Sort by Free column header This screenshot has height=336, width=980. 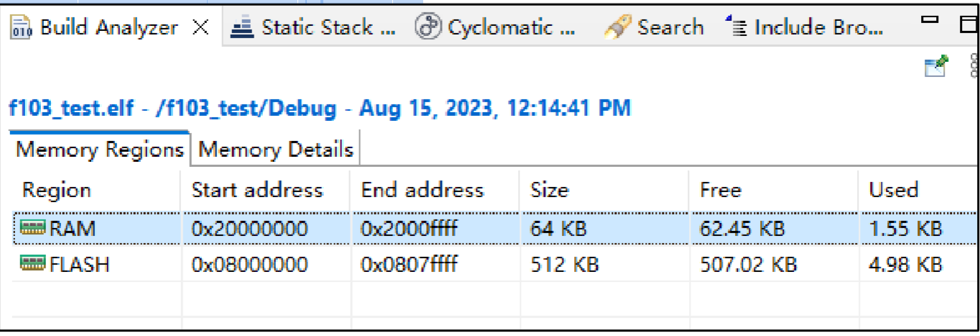click(x=721, y=190)
